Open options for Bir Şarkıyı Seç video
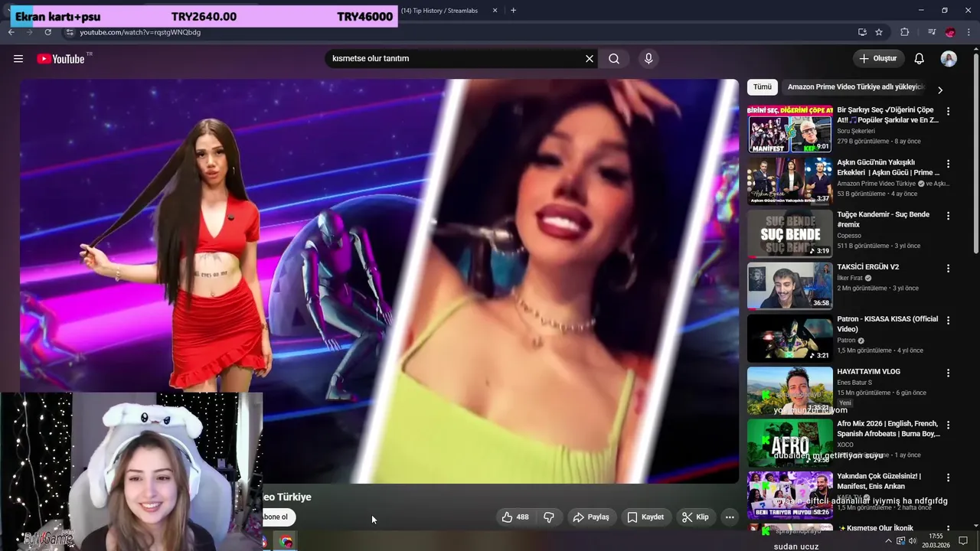The width and height of the screenshot is (980, 551). point(948,111)
